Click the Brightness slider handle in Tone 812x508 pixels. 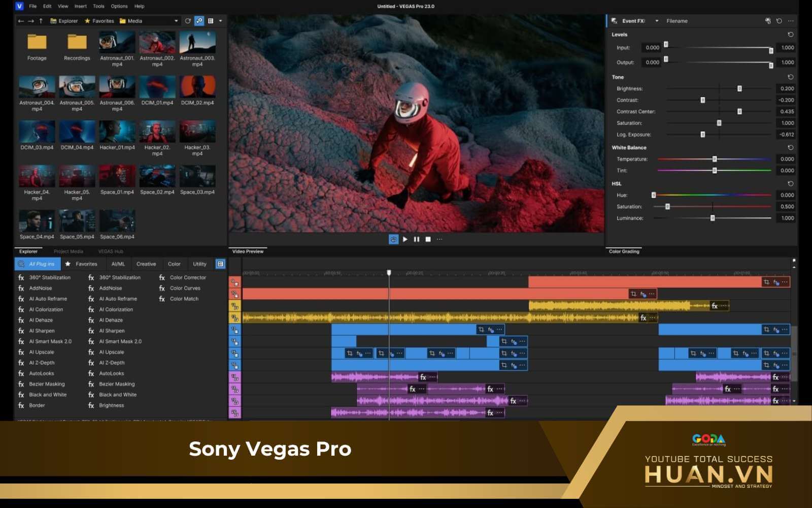(x=739, y=88)
